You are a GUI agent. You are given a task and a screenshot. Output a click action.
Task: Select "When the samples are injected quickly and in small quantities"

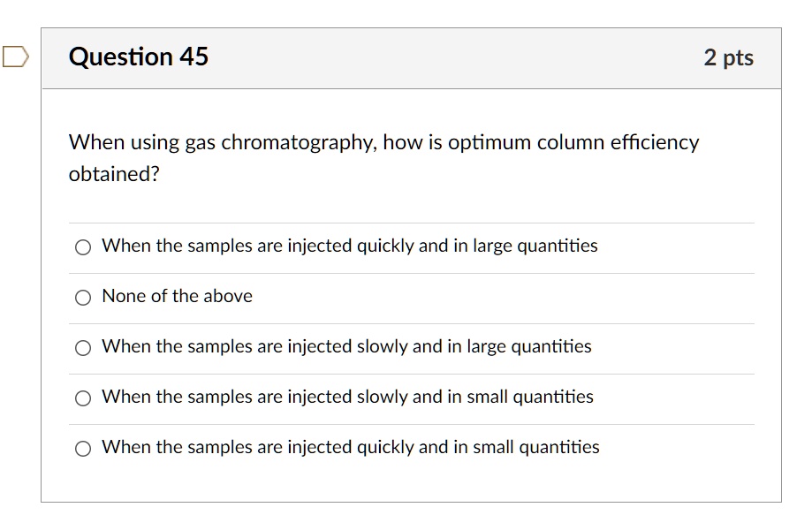click(83, 448)
